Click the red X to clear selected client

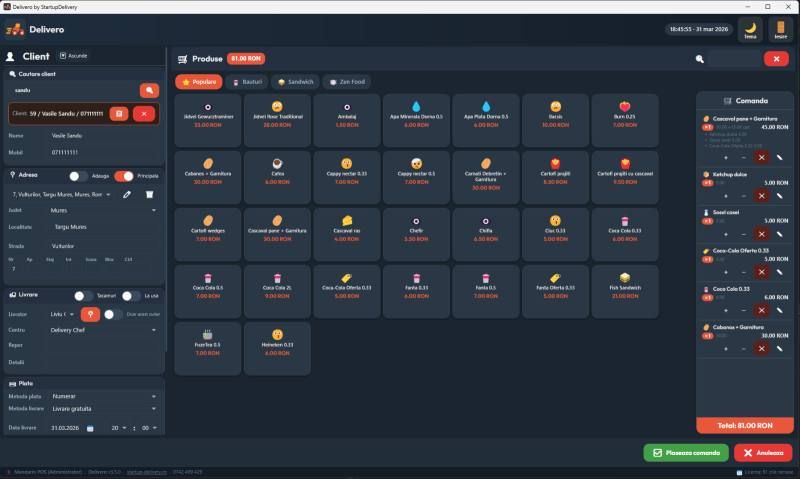click(x=144, y=114)
